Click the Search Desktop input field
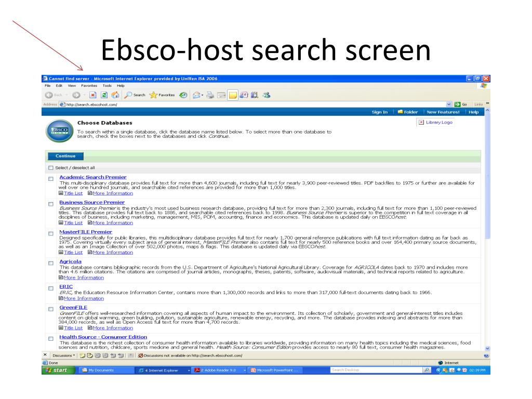Screen dimensions: 532x399 pyautogui.click(x=376, y=370)
